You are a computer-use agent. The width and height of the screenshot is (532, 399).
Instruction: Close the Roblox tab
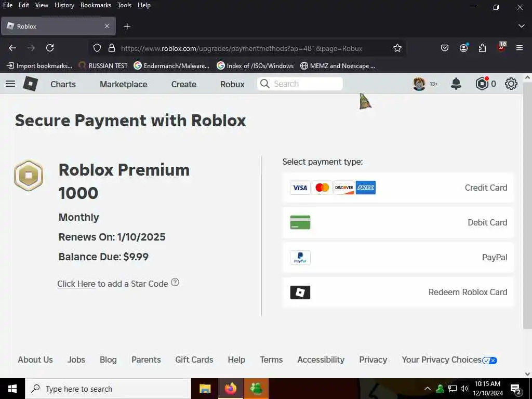tap(107, 26)
